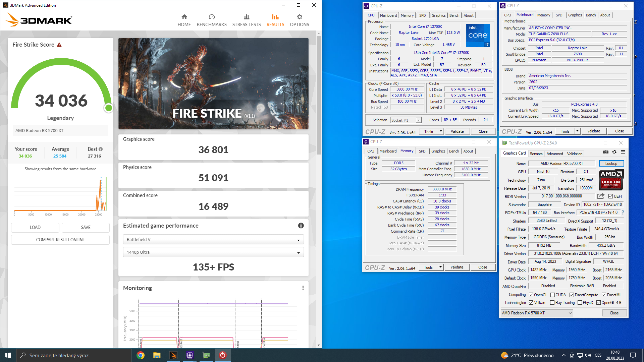Click Lookup button in GPU-Z
The width and height of the screenshot is (644, 362).
coord(611,164)
